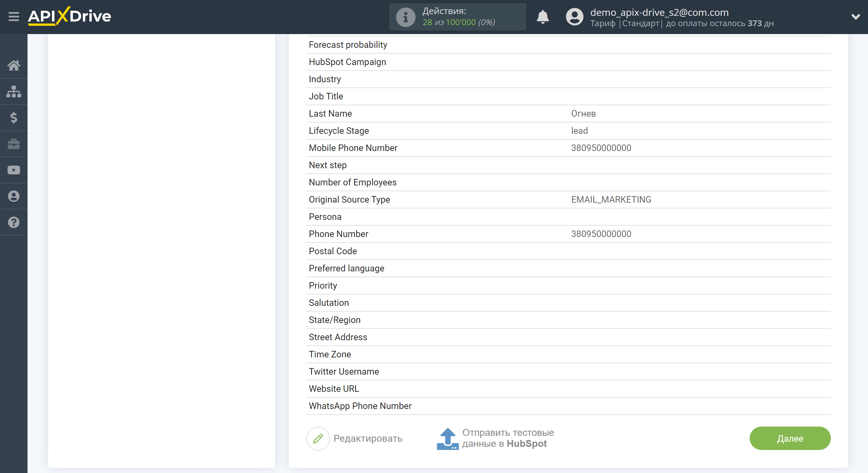Click the Phone Number row value
868x473 pixels.
tap(601, 234)
